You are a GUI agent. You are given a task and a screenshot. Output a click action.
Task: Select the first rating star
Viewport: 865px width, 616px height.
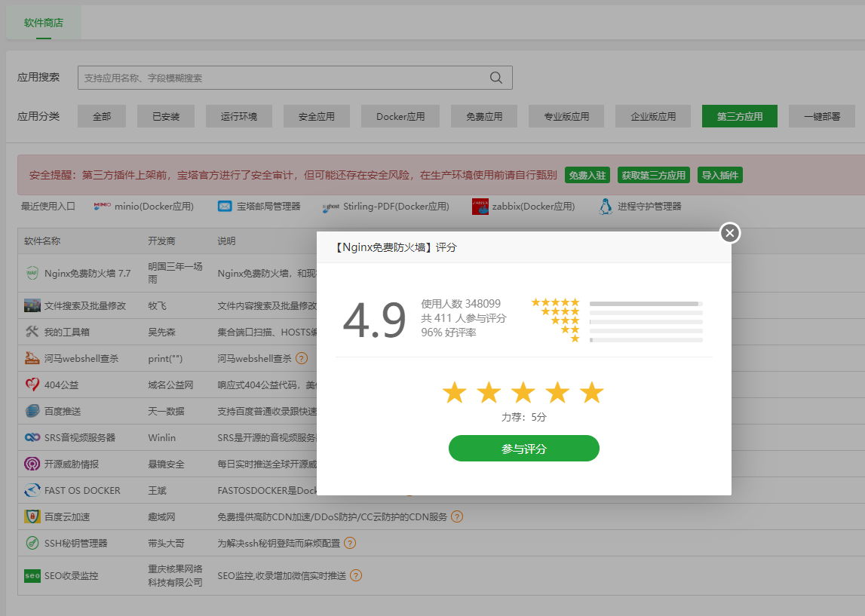pyautogui.click(x=455, y=393)
